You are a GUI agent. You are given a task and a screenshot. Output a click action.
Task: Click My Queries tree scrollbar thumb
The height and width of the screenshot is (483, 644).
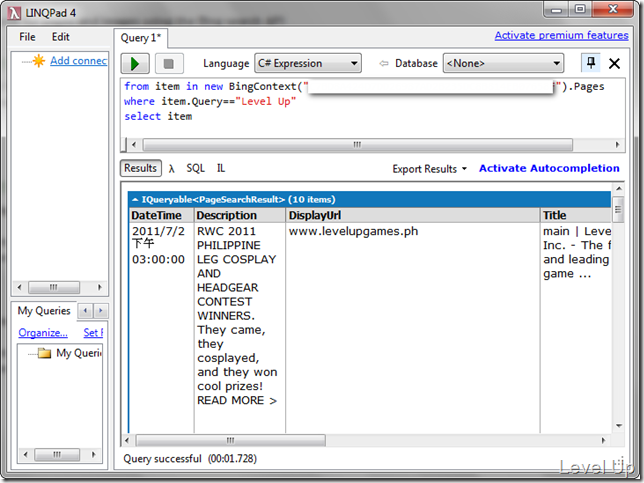click(57, 454)
